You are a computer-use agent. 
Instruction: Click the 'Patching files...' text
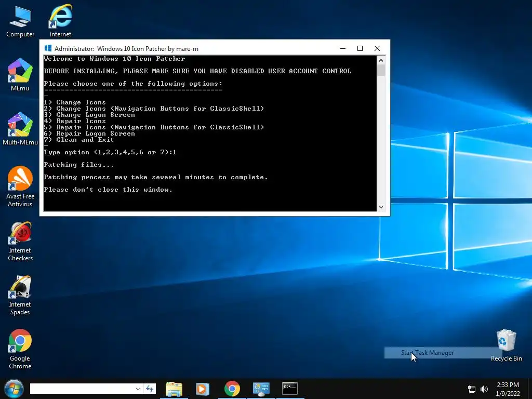tap(79, 165)
